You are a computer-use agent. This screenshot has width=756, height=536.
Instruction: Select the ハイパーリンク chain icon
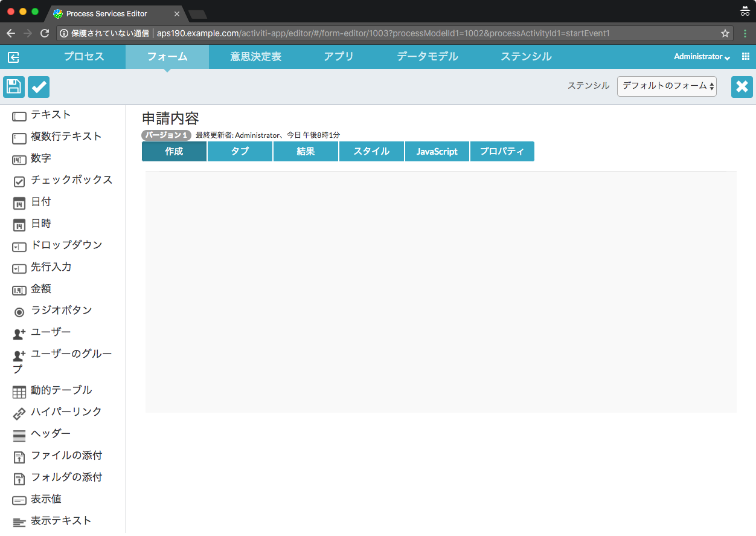[19, 414]
